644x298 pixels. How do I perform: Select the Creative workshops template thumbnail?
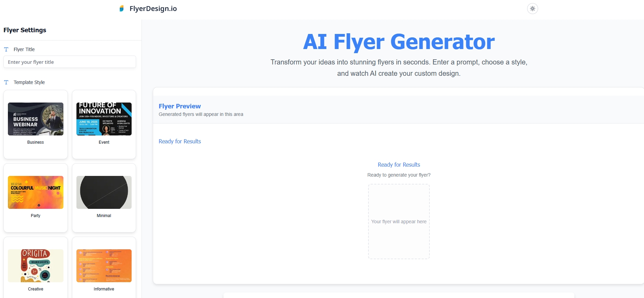(x=36, y=266)
